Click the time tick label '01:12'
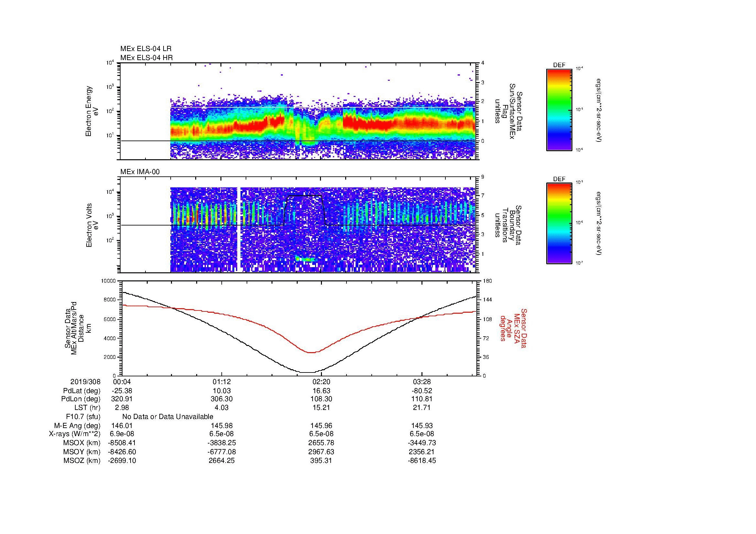The width and height of the screenshot is (756, 534). point(222,382)
